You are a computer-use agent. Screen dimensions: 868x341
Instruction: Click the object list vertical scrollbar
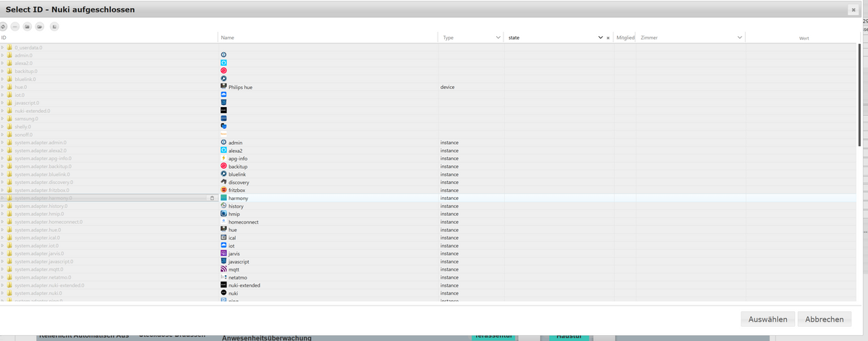(859, 94)
